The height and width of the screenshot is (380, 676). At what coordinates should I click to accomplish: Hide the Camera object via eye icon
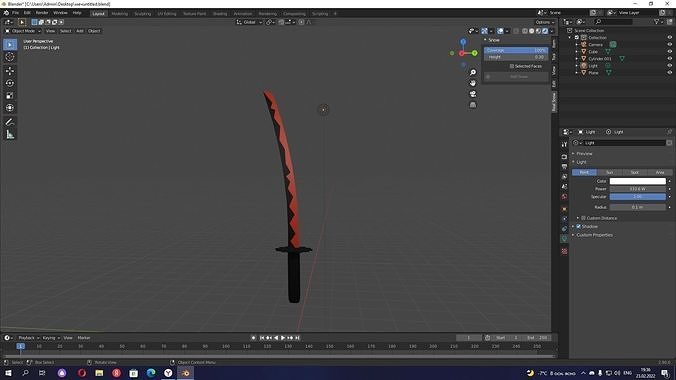(x=670, y=44)
